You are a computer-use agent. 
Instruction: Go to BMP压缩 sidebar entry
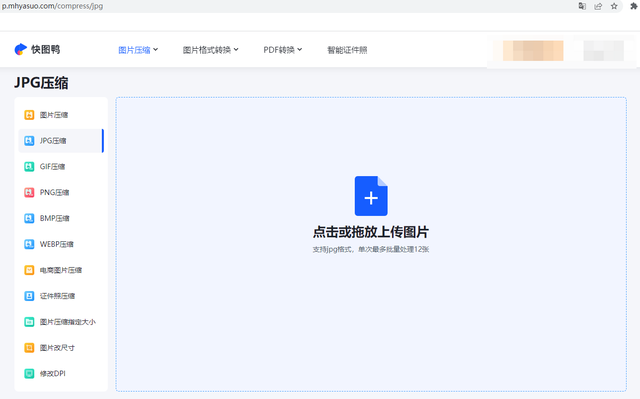click(61, 218)
